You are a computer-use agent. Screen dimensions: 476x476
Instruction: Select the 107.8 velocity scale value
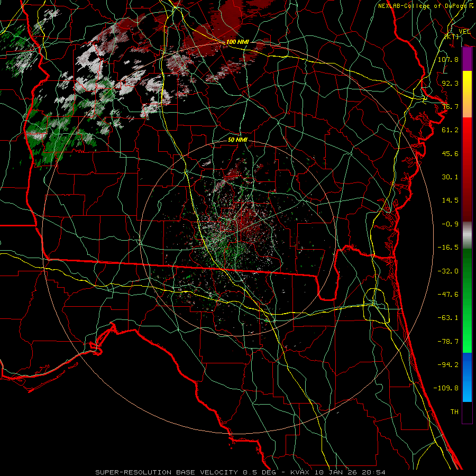(x=448, y=59)
